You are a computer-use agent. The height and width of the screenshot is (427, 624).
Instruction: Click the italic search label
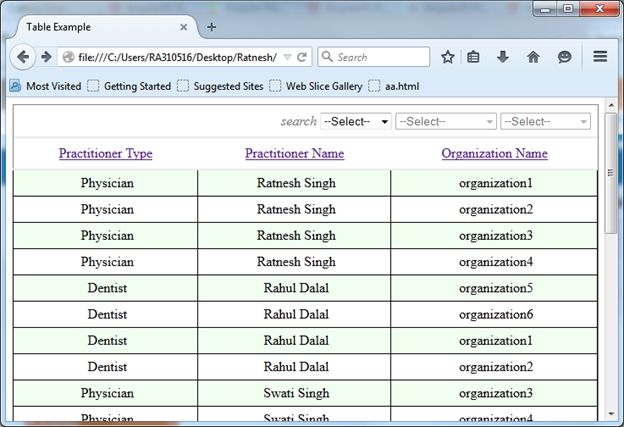[x=298, y=121]
